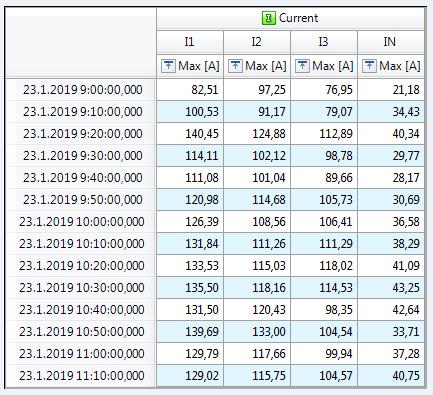Select row timestamp 23.1.2019 11:10:00,000
Image resolution: width=433 pixels, height=395 pixels.
click(82, 376)
